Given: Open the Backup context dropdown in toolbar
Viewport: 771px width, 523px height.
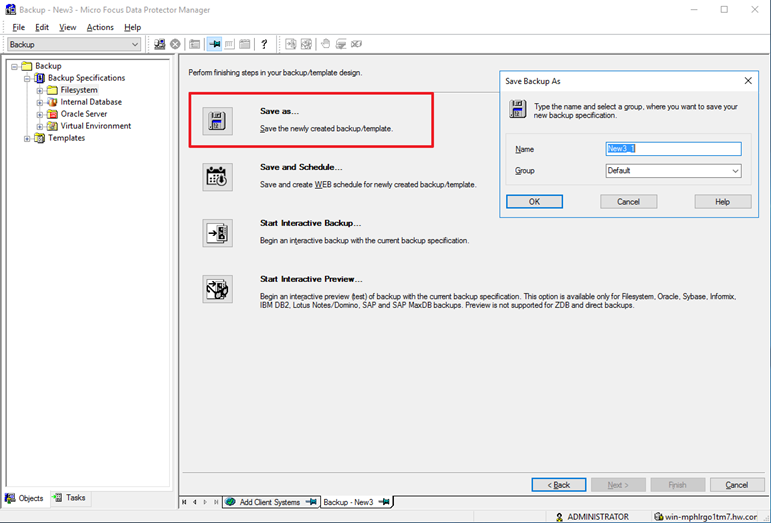Looking at the screenshot, I should click(135, 44).
